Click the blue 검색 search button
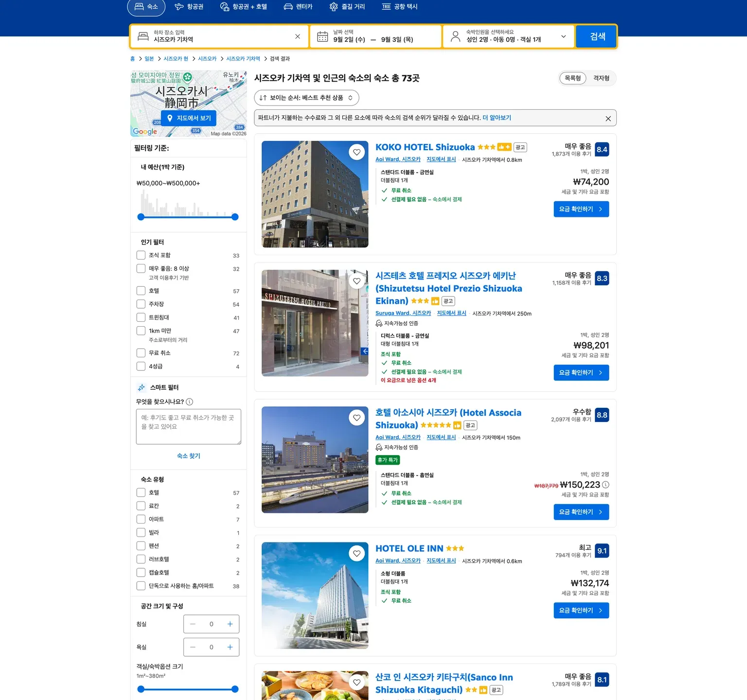Viewport: 747px width, 700px height. 597,36
